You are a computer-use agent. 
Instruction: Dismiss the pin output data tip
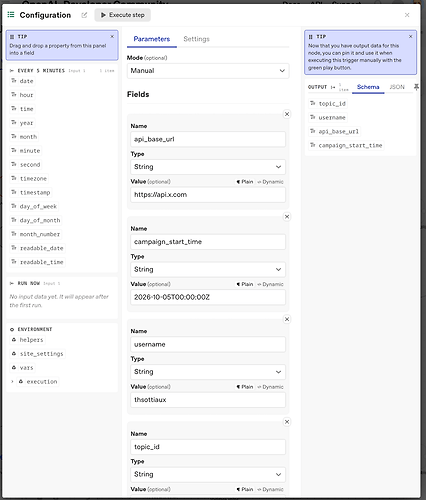410,36
